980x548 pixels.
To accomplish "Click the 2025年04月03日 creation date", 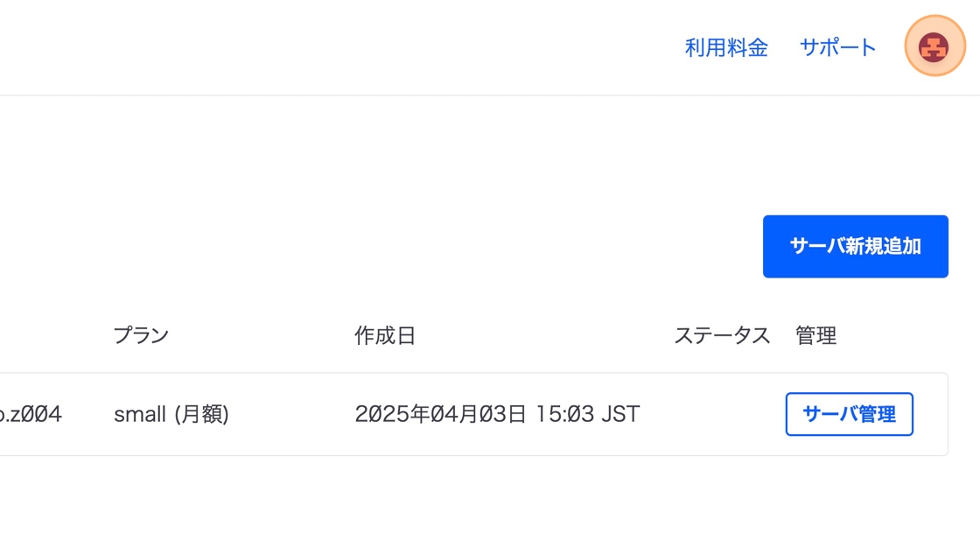I will [441, 414].
